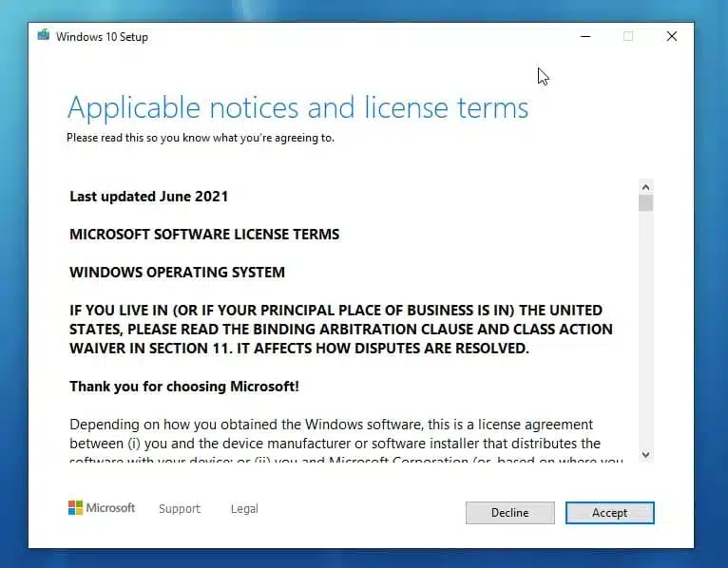Minimize the Windows 10 Setup window
728x568 pixels.
coord(585,36)
